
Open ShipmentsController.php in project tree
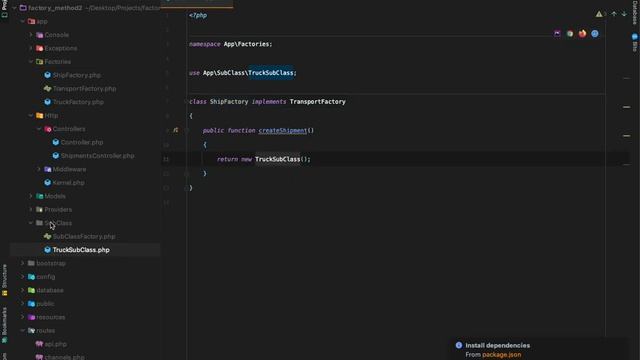tap(98, 156)
